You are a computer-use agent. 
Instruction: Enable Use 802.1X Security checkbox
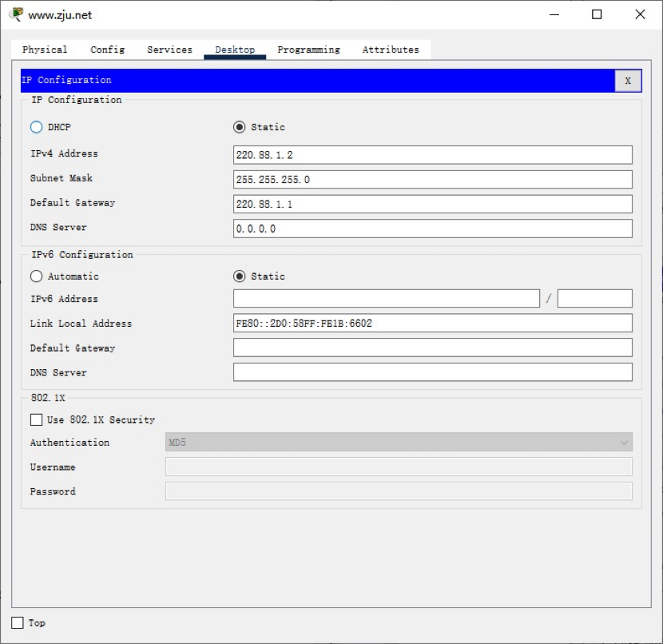click(x=37, y=419)
